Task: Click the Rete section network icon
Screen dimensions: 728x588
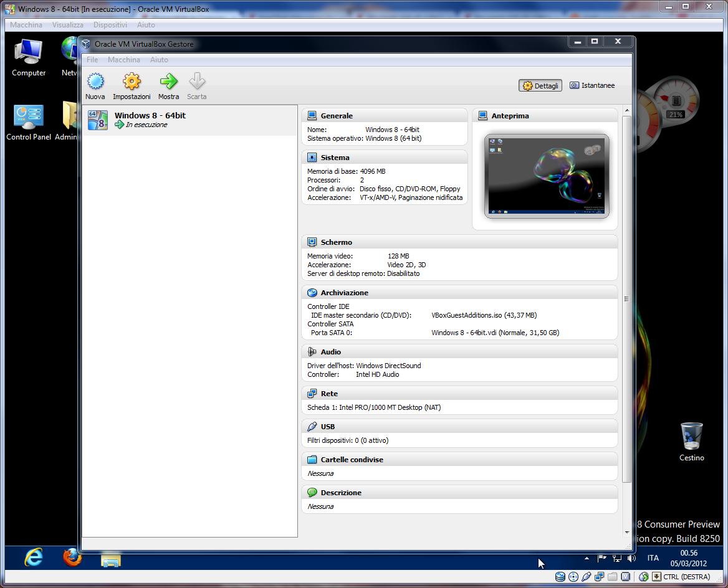Action: (x=312, y=394)
